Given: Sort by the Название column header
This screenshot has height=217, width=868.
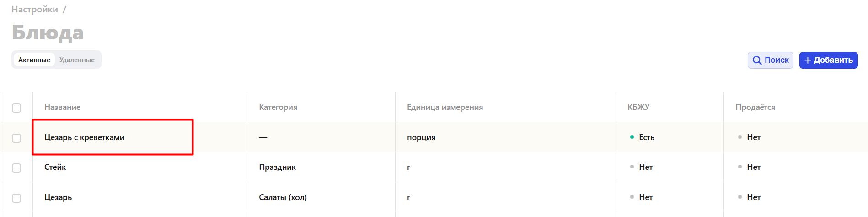Looking at the screenshot, I should [x=62, y=107].
